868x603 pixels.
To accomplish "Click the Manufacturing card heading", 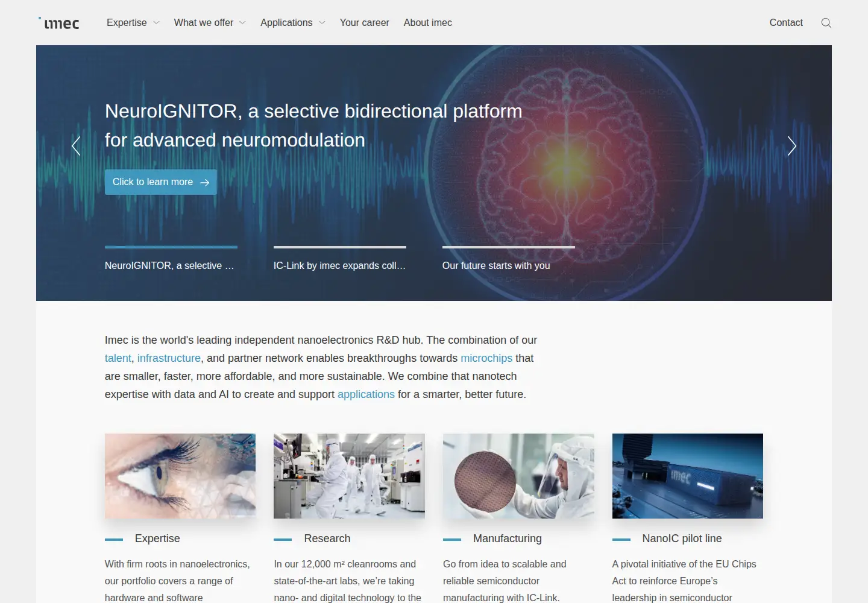I will click(508, 538).
